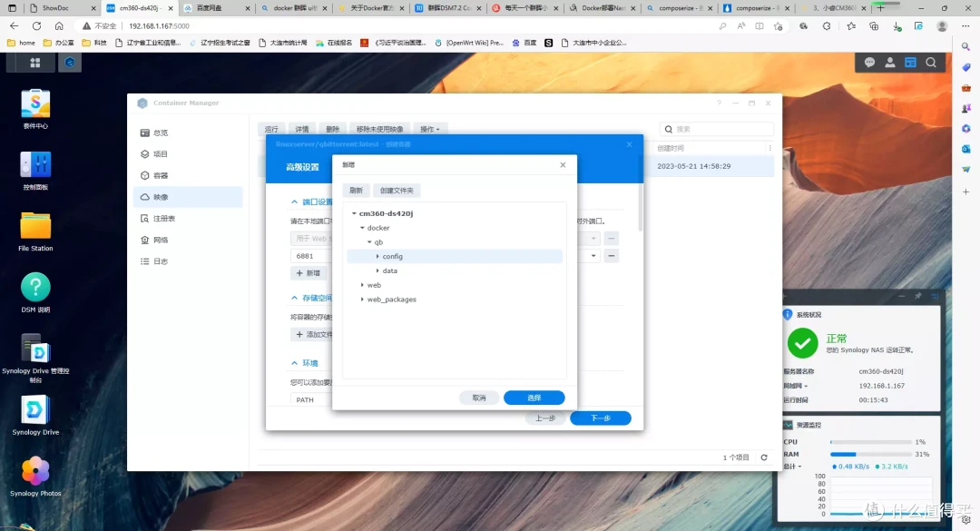The image size is (980, 531).
Task: Click Refresh in folder picker dialog
Action: (356, 190)
